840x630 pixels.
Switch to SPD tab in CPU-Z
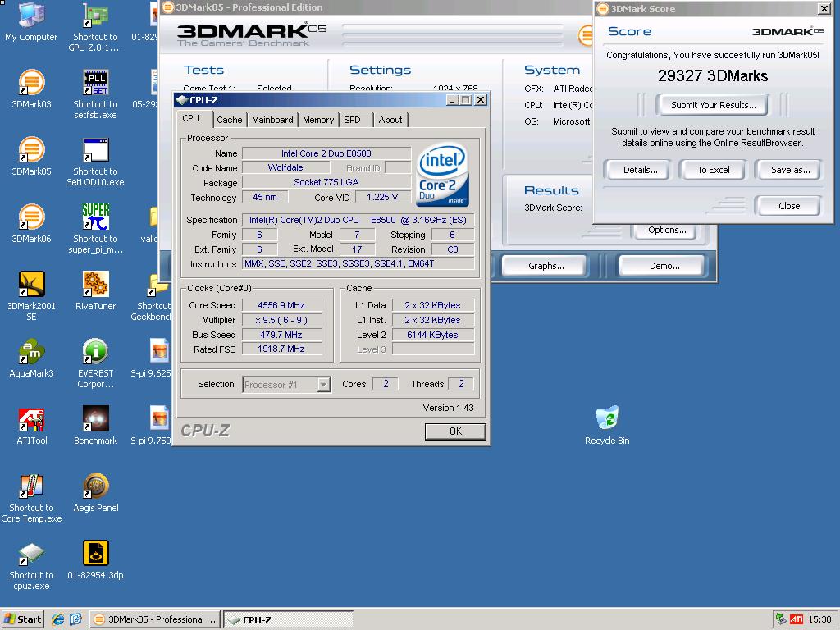[352, 120]
